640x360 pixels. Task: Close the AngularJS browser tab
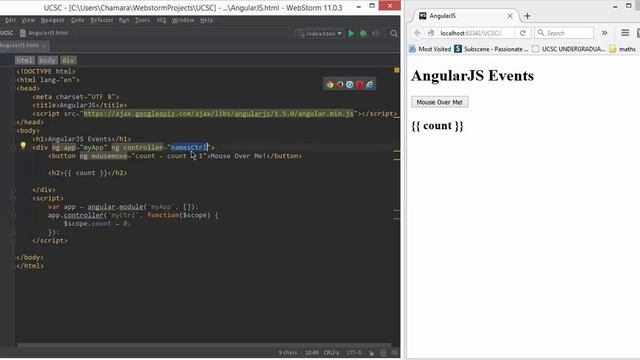click(510, 16)
